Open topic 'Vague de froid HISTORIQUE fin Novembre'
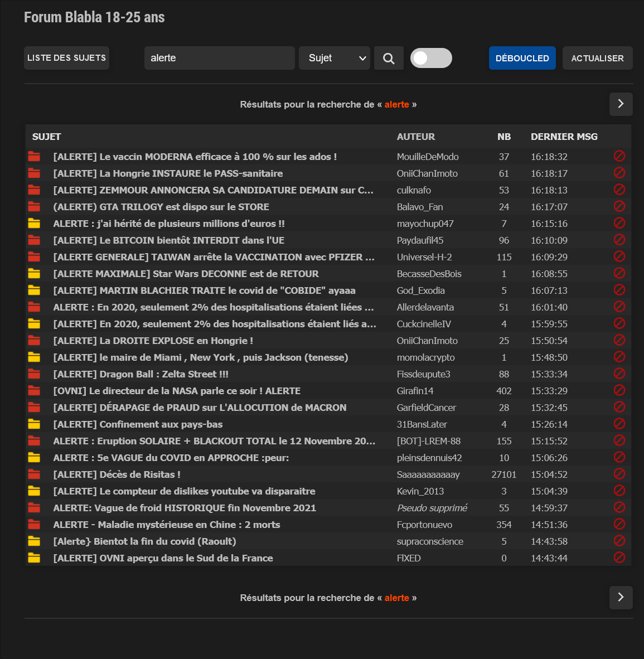 pos(185,508)
